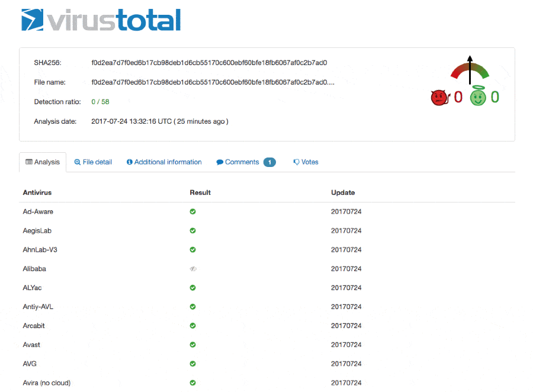533x392 pixels.
Task: Click the Result column header
Action: coord(200,192)
